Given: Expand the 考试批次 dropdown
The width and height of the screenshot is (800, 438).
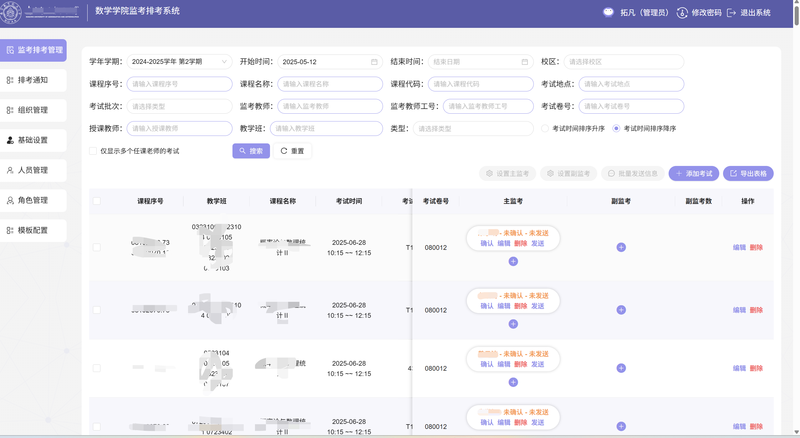Looking at the screenshot, I should [x=180, y=106].
